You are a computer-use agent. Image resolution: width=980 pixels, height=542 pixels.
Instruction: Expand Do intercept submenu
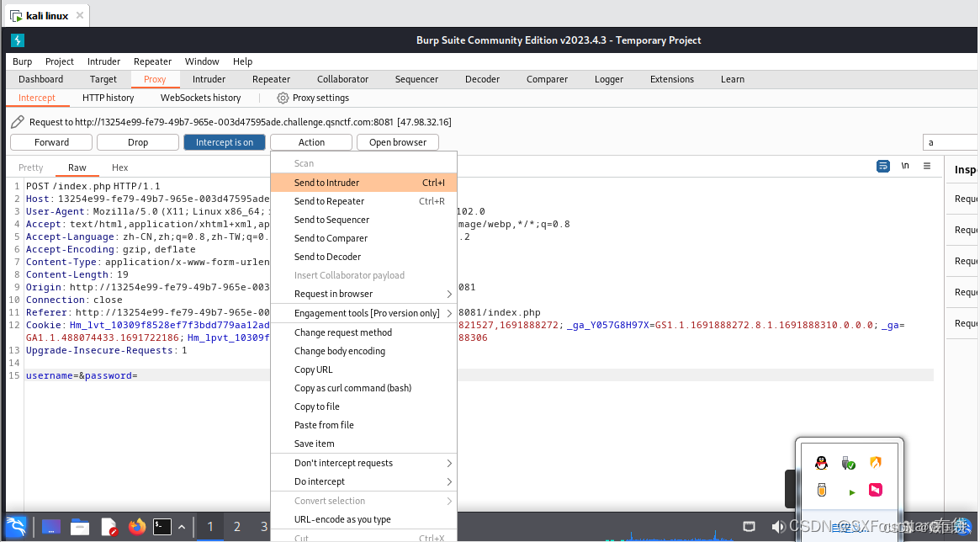coord(363,482)
